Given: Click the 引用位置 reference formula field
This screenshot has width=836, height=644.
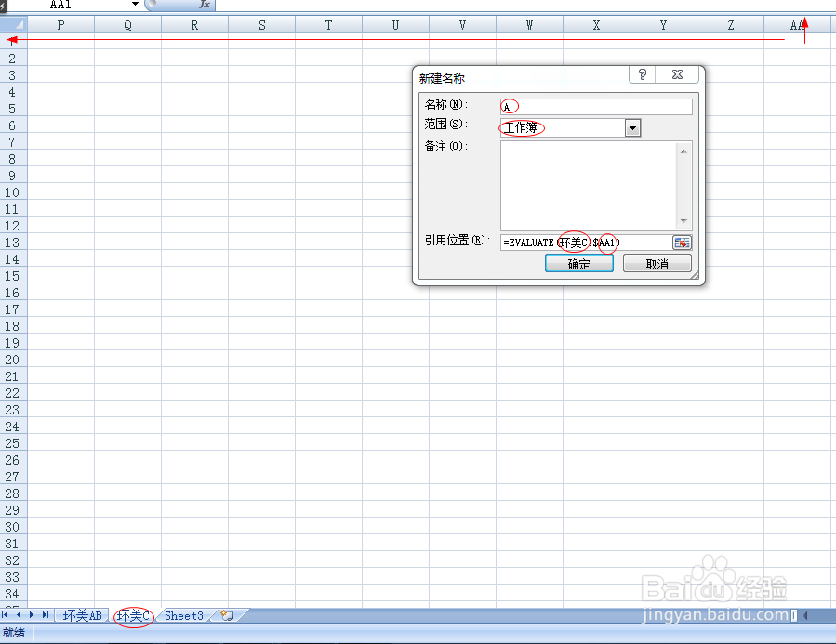Looking at the screenshot, I should tap(586, 243).
